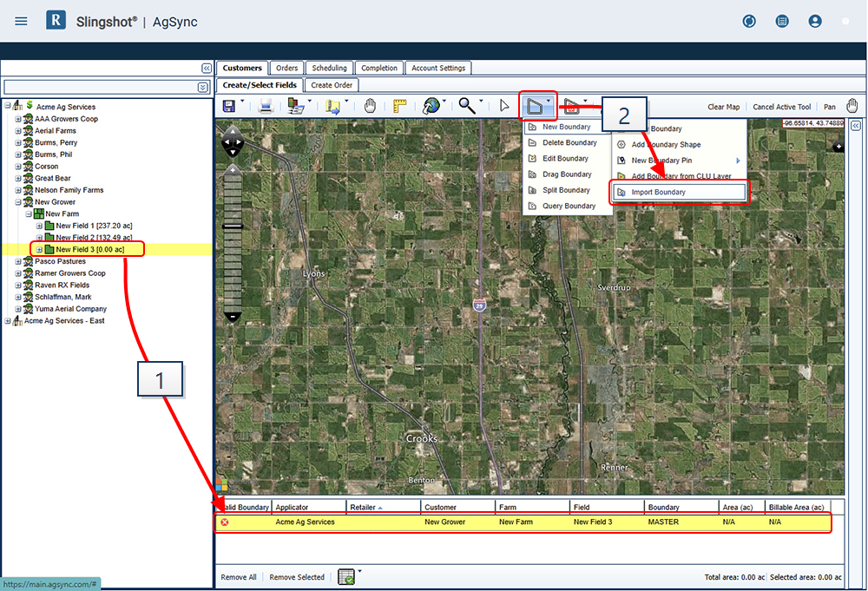868x591 pixels.
Task: Choose Edit Boundary from the menu
Action: click(568, 158)
